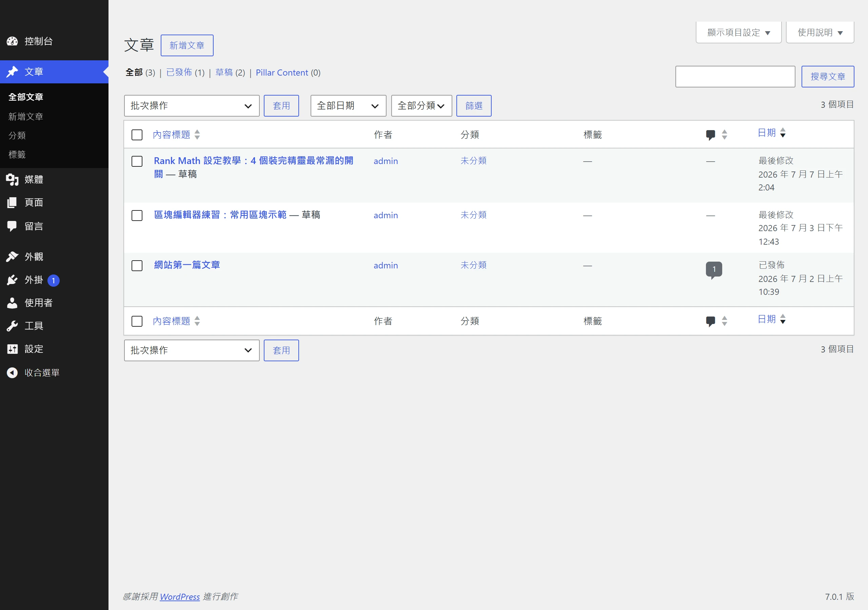Click the comment bubble icon in table footer
The image size is (868, 610).
pos(710,321)
